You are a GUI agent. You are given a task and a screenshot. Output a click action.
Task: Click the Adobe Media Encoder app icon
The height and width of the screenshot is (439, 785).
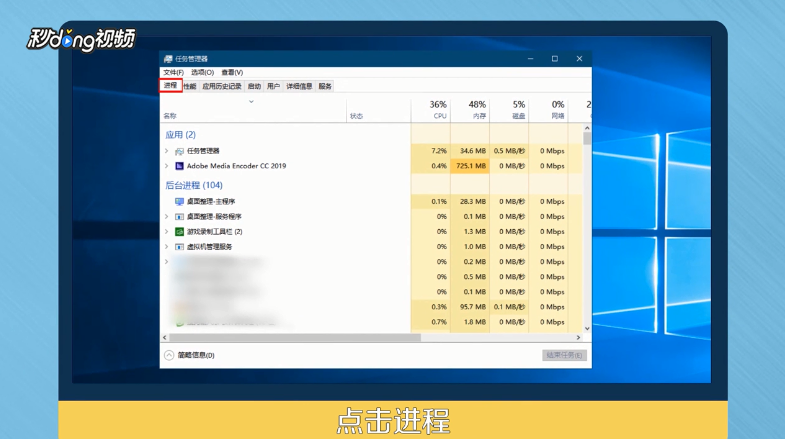click(x=179, y=166)
